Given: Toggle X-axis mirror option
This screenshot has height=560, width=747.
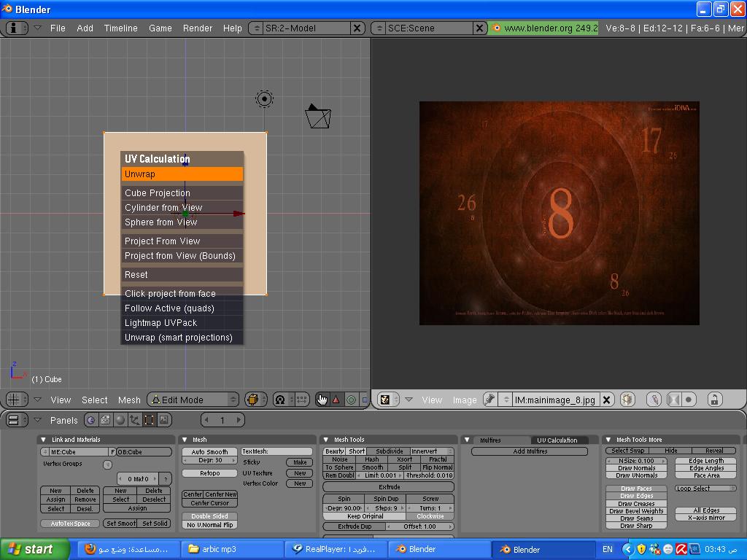Looking at the screenshot, I should point(706,518).
